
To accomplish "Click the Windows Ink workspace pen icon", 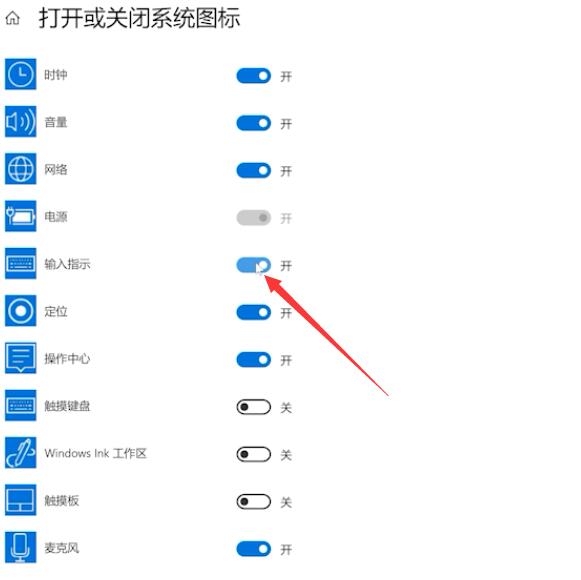I will pos(20,453).
